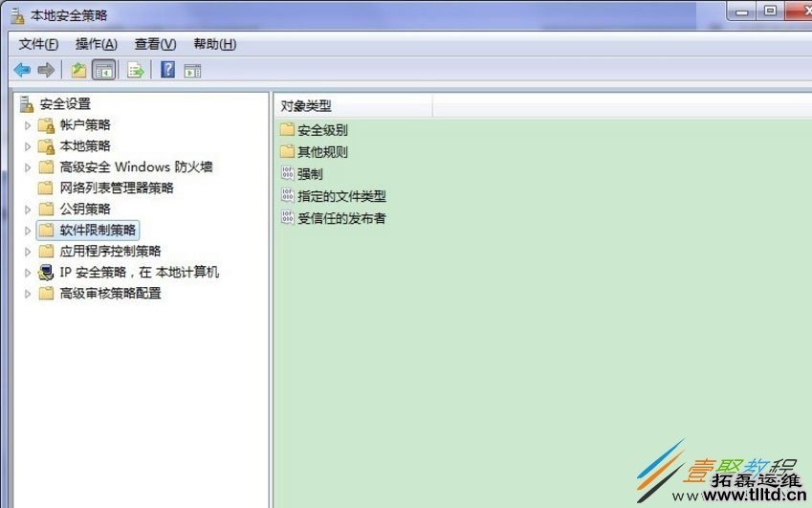This screenshot has height=508, width=812.
Task: Minimize the 本地安全策略 window
Action: pos(742,11)
